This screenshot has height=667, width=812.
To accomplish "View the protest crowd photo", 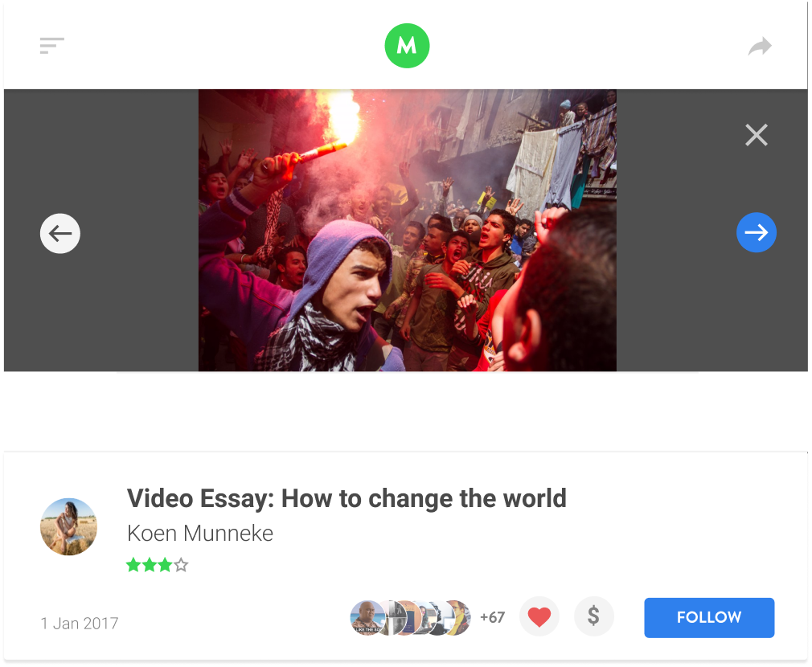I will click(407, 231).
